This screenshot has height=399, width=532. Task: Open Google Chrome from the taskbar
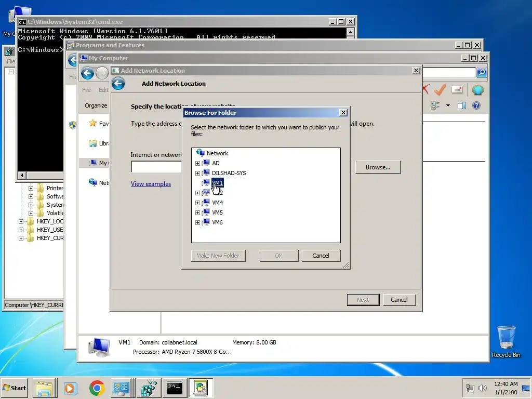pyautogui.click(x=97, y=388)
